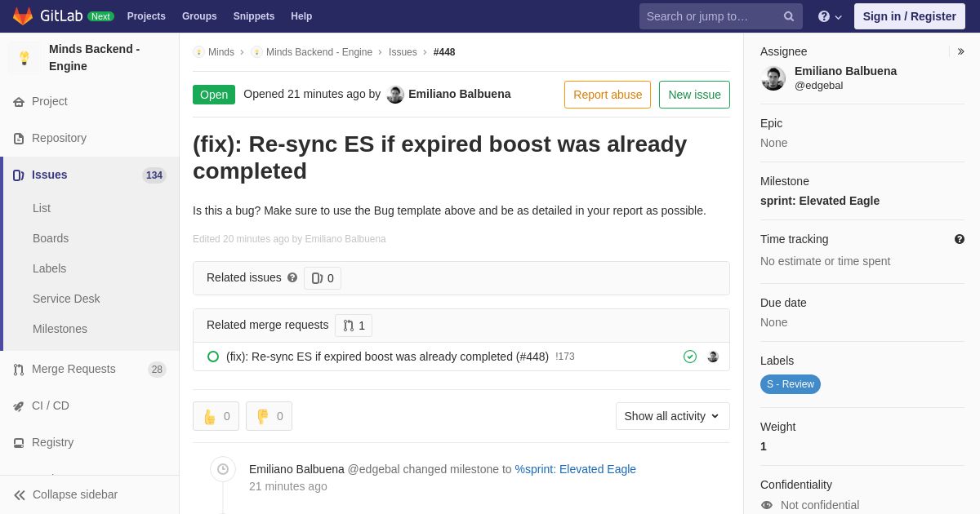
Task: Open the Help link in top navigation
Action: pyautogui.click(x=301, y=16)
